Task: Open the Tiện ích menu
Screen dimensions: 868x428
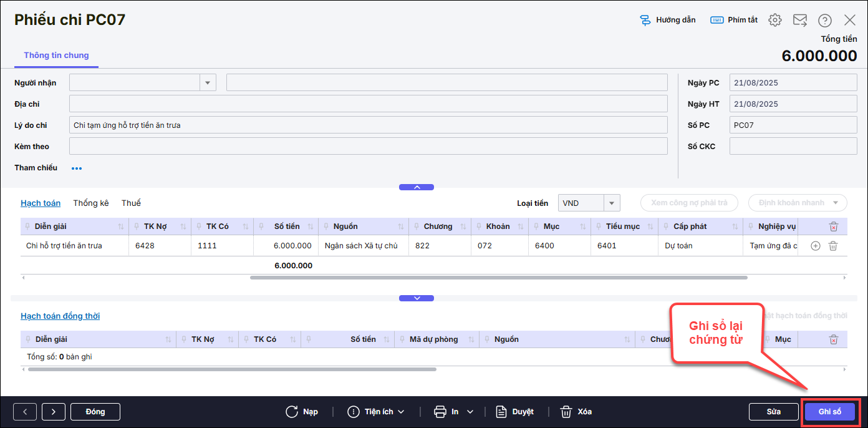Action: (x=376, y=412)
